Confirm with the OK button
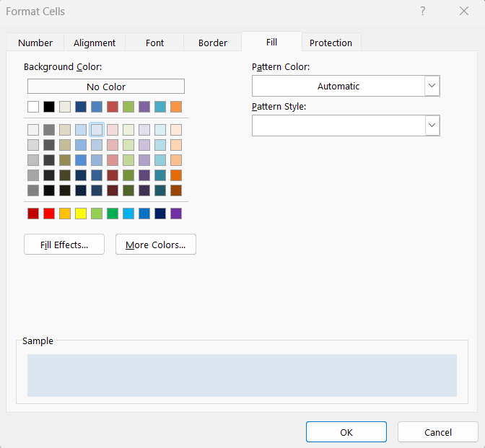 (x=346, y=432)
